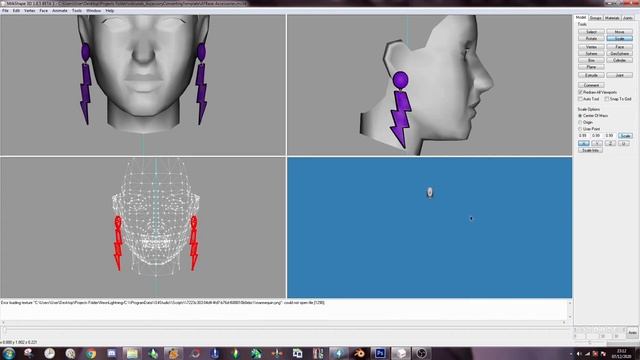Image resolution: width=640 pixels, height=360 pixels.
Task: Click the volume icon in system tray
Action: tap(579, 354)
